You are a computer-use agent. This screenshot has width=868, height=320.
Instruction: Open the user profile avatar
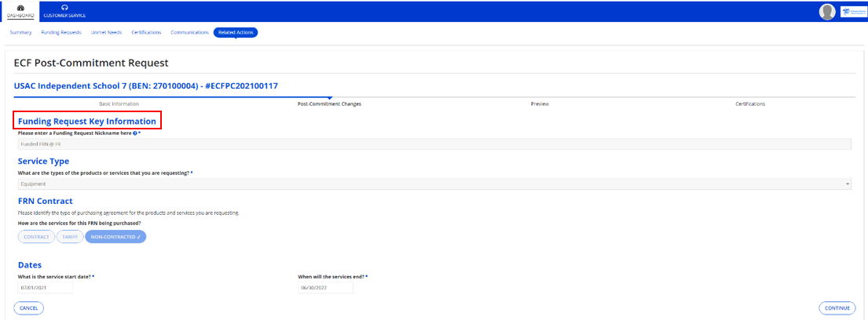click(x=827, y=12)
